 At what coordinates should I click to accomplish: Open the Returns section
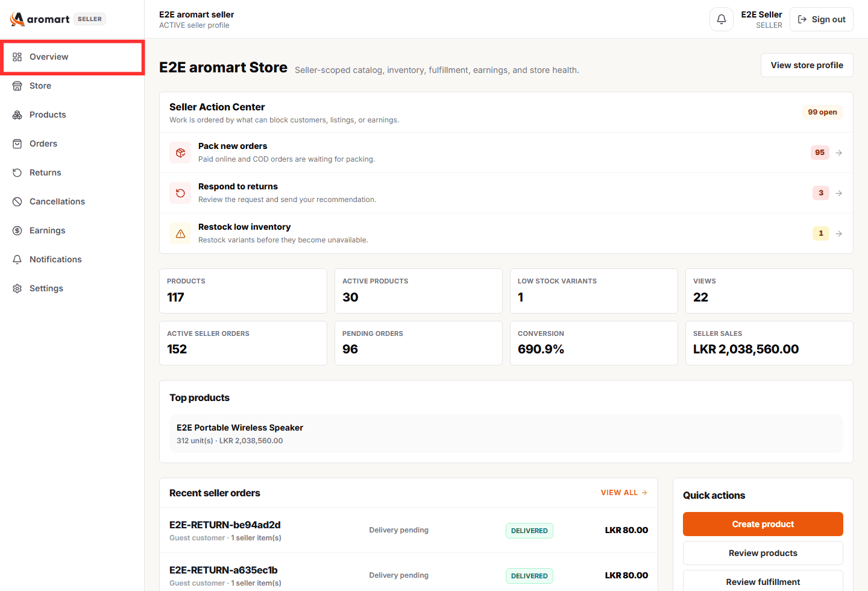point(72,172)
